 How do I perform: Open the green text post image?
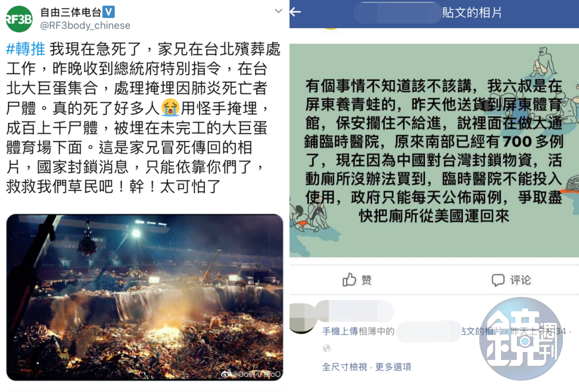[434, 150]
